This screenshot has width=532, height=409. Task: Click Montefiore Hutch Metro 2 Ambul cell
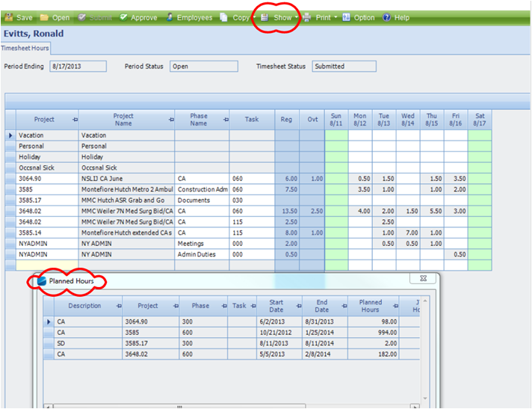click(126, 189)
